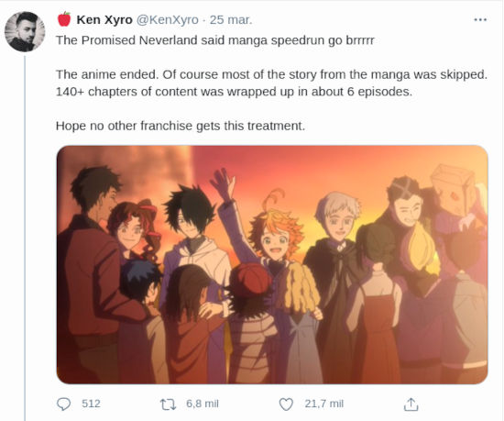Image resolution: width=504 pixels, height=421 pixels.
Task: Open the @KenXyro handle link
Action: pyautogui.click(x=168, y=20)
